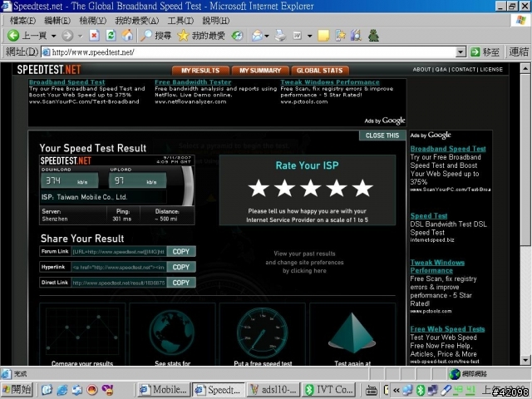Open Free Web Speed Tests ad link

click(x=447, y=329)
